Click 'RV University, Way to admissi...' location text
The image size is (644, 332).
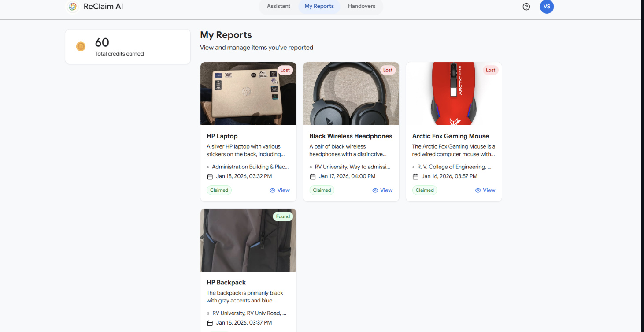[352, 167]
